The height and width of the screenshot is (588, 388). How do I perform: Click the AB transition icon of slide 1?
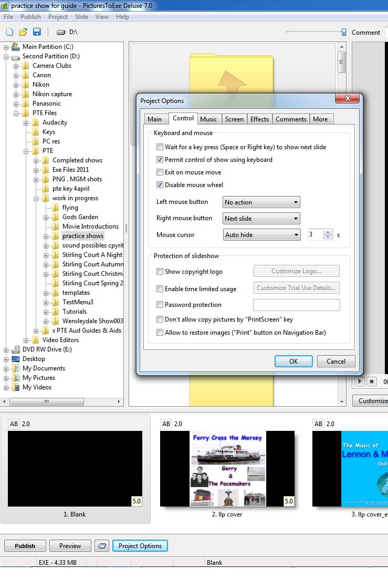14,424
